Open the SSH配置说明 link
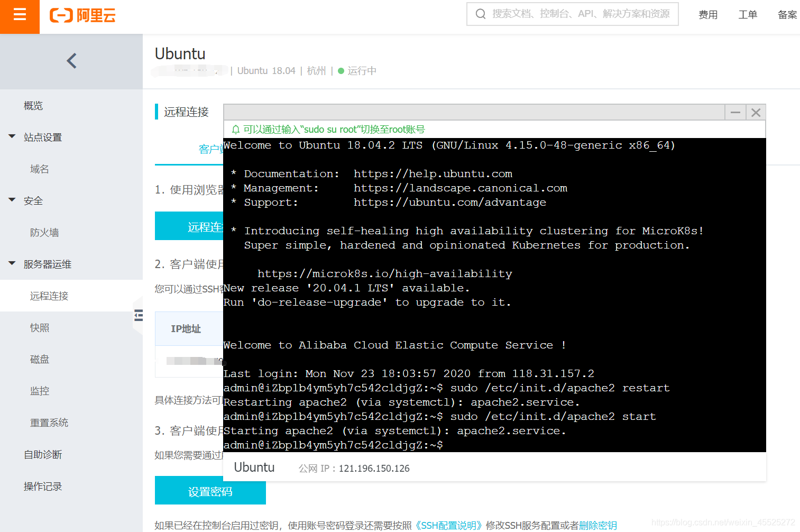800x532 pixels. [448, 525]
